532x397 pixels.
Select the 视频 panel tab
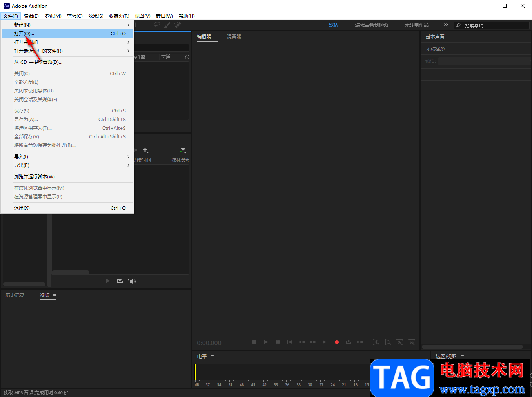pos(45,295)
